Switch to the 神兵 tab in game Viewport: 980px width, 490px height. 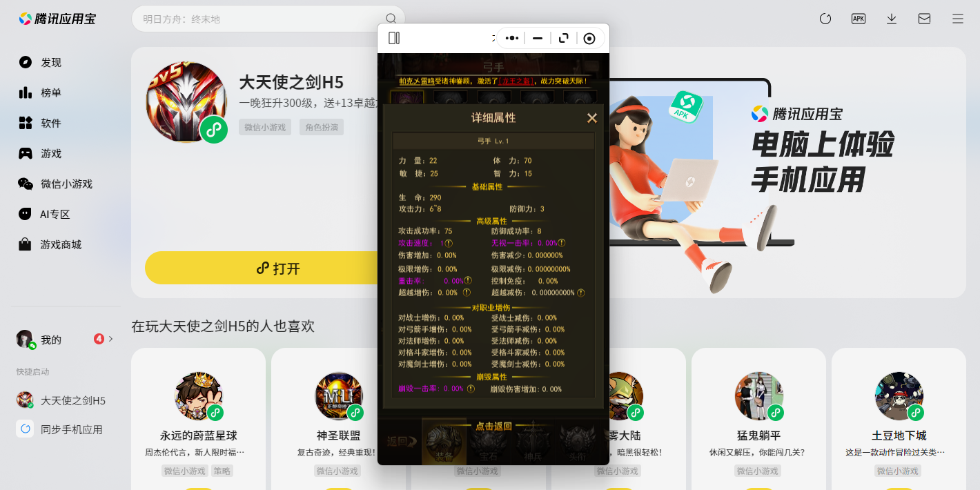pyautogui.click(x=532, y=440)
